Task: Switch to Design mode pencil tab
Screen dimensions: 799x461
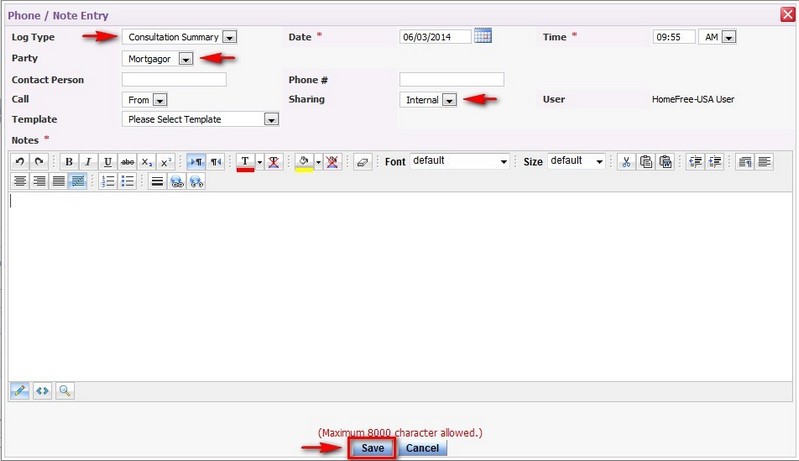Action: pyautogui.click(x=20, y=391)
